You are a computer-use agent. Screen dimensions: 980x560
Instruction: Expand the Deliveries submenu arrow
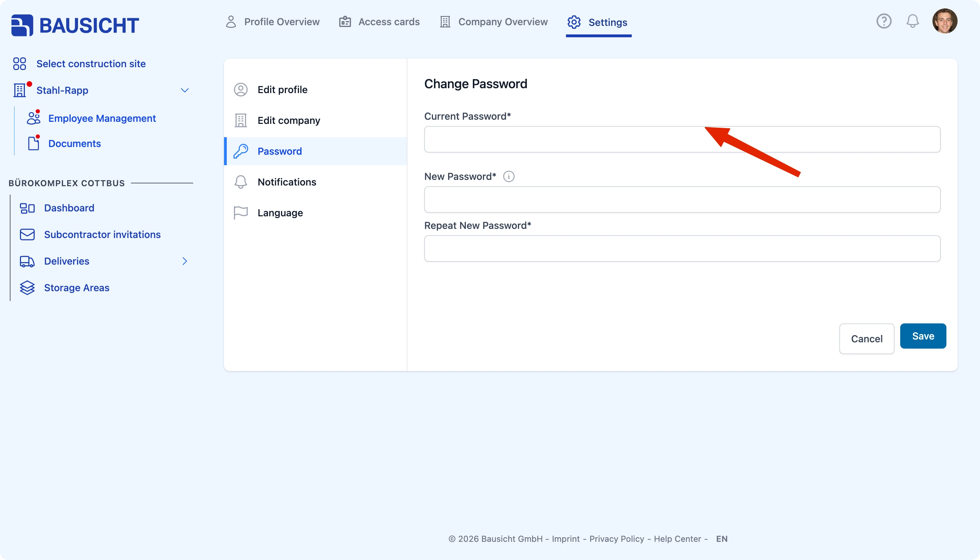click(x=184, y=261)
